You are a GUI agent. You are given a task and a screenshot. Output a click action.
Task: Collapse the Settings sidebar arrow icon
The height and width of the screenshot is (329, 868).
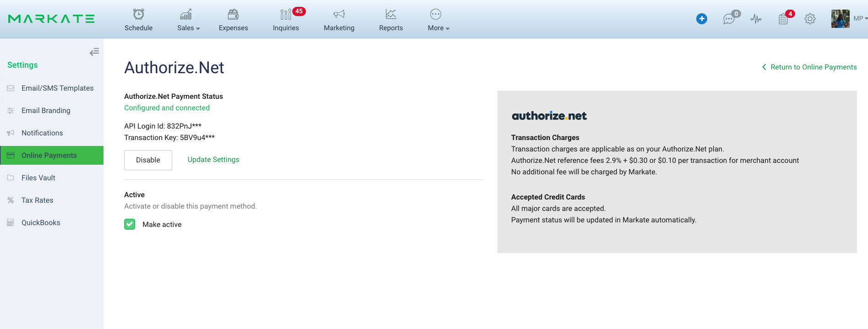coord(94,52)
